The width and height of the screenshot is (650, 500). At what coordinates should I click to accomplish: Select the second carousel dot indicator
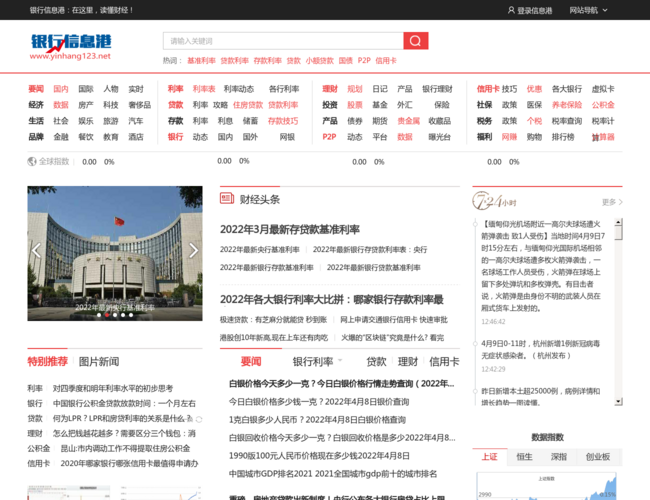(x=107, y=315)
